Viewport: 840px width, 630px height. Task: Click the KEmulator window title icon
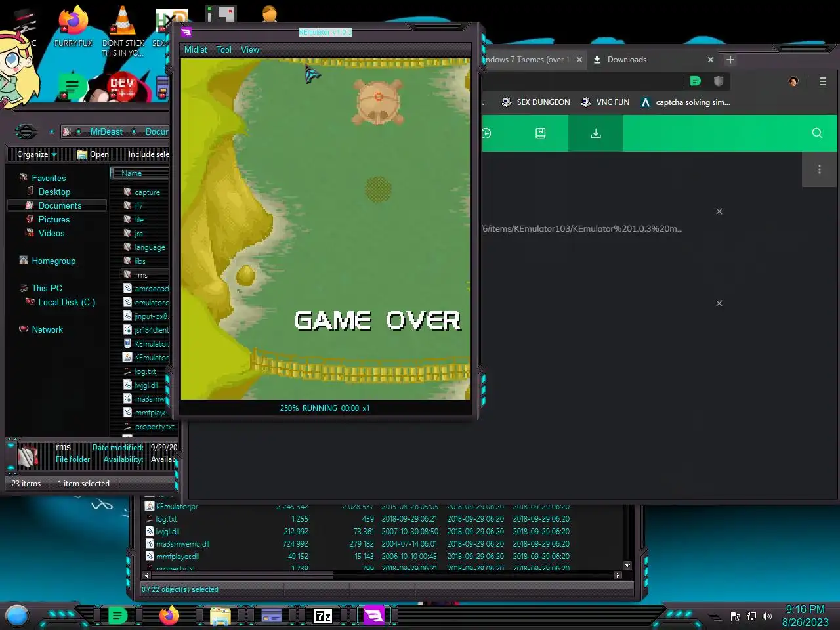186,31
